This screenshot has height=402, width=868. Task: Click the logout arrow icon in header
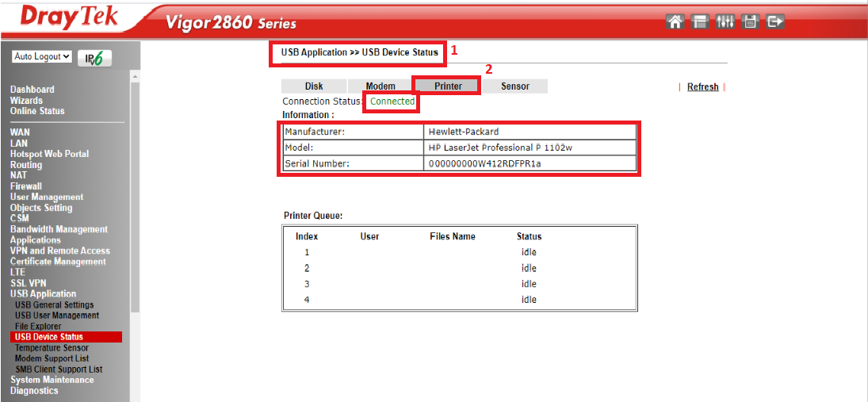[x=775, y=22]
